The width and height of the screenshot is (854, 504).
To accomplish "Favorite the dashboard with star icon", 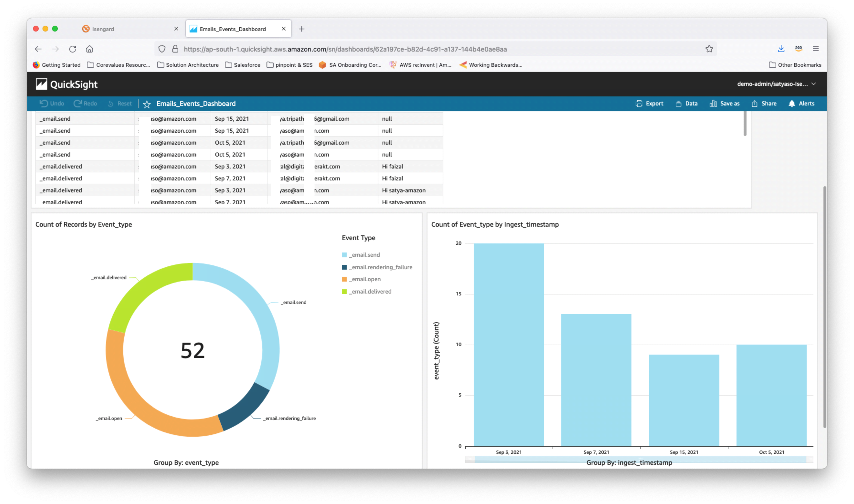I will (x=147, y=104).
